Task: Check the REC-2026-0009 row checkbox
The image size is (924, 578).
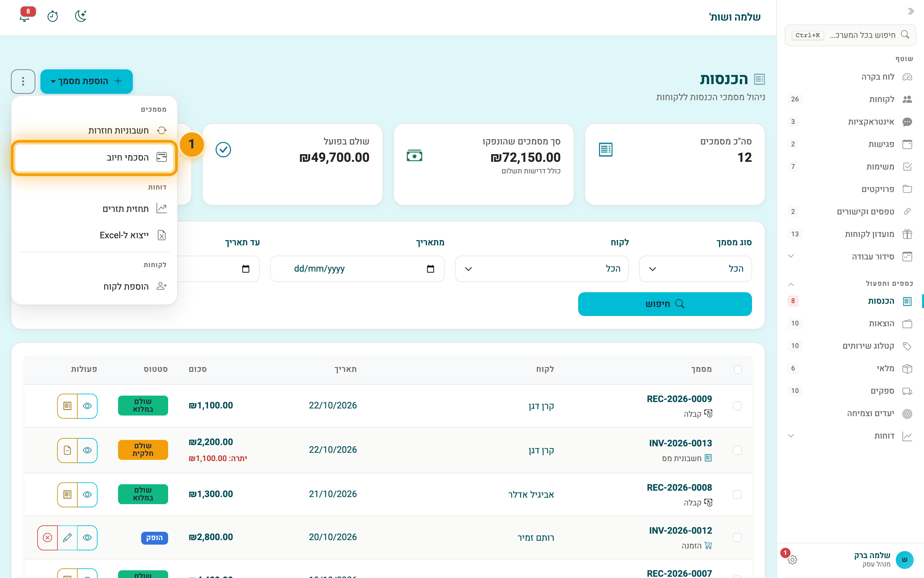Action: pos(737,406)
